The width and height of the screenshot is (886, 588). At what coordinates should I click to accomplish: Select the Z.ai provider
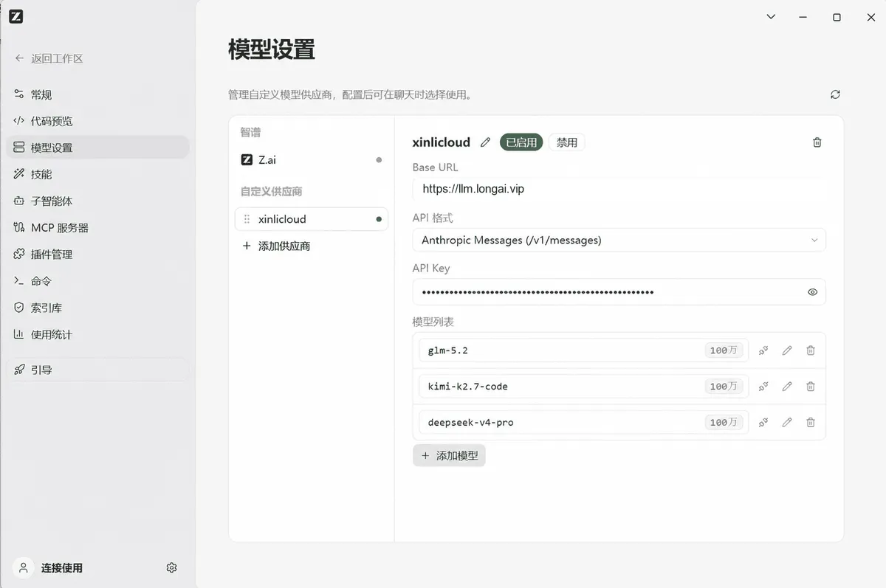pyautogui.click(x=312, y=159)
